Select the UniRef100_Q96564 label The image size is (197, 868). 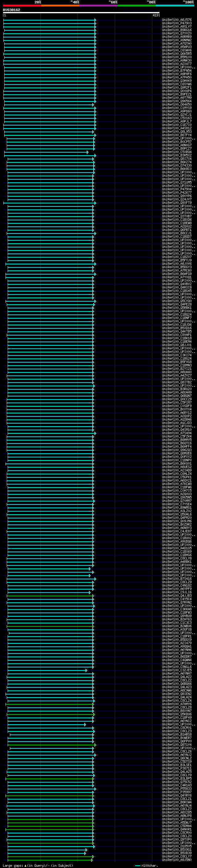[177, 101]
